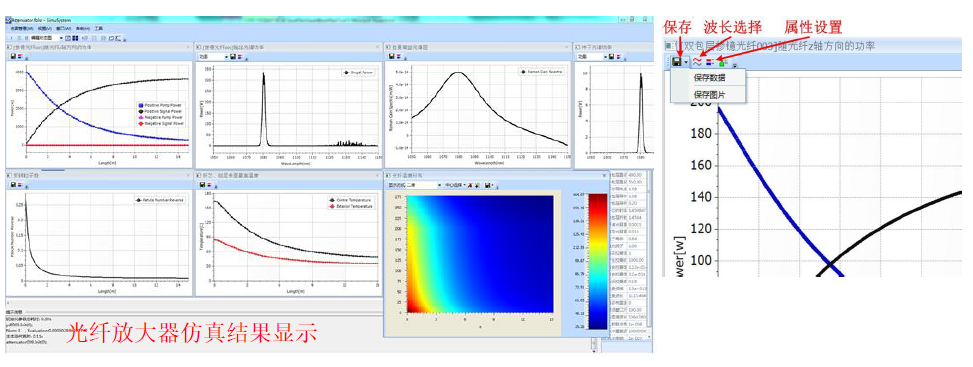Click property icon in the first power chart toolbar
This screenshot has height=367, width=973.
point(20,57)
